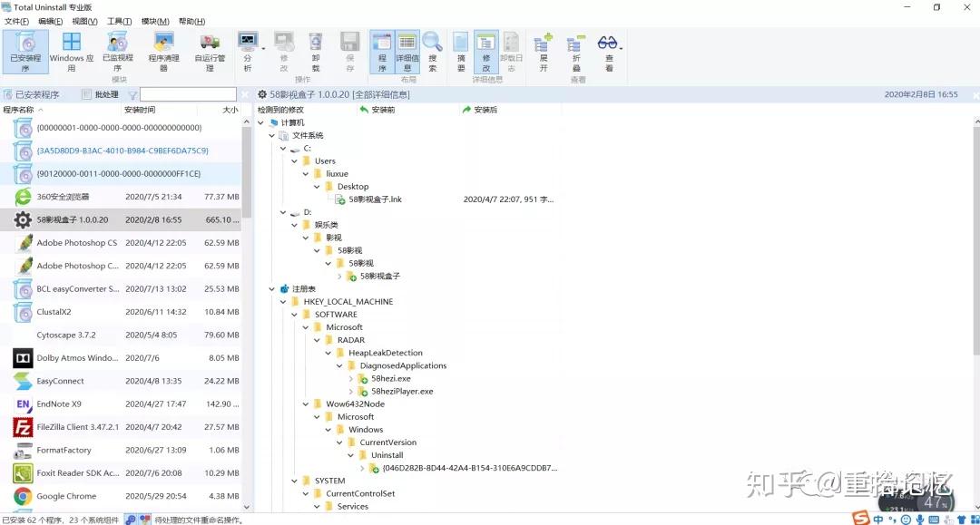Image resolution: width=980 pixels, height=525 pixels.
Task: Select the EndNote X9 program icon
Action: coord(23,403)
